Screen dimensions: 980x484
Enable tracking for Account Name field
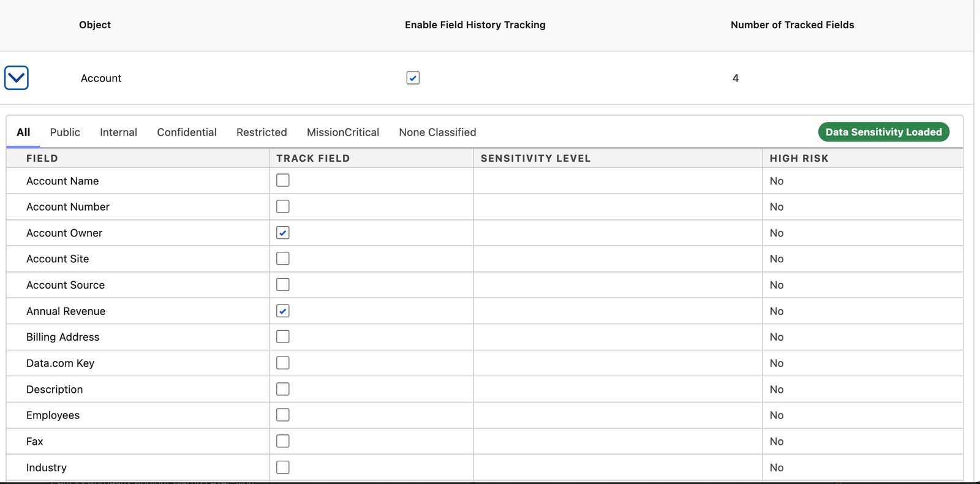[283, 181]
